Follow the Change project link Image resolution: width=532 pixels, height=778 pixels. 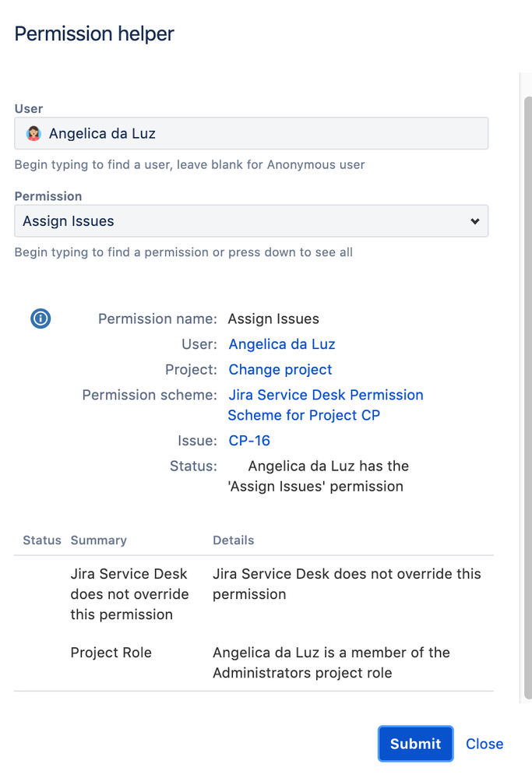point(280,369)
